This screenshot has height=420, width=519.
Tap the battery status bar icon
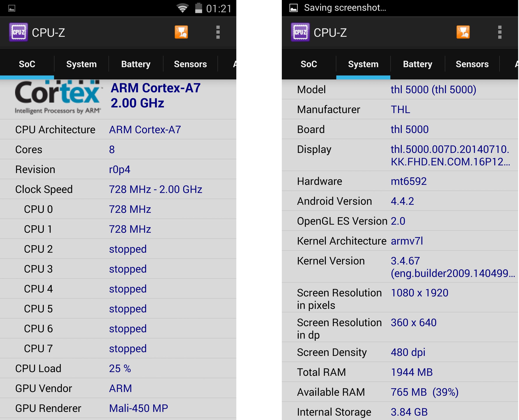[199, 8]
